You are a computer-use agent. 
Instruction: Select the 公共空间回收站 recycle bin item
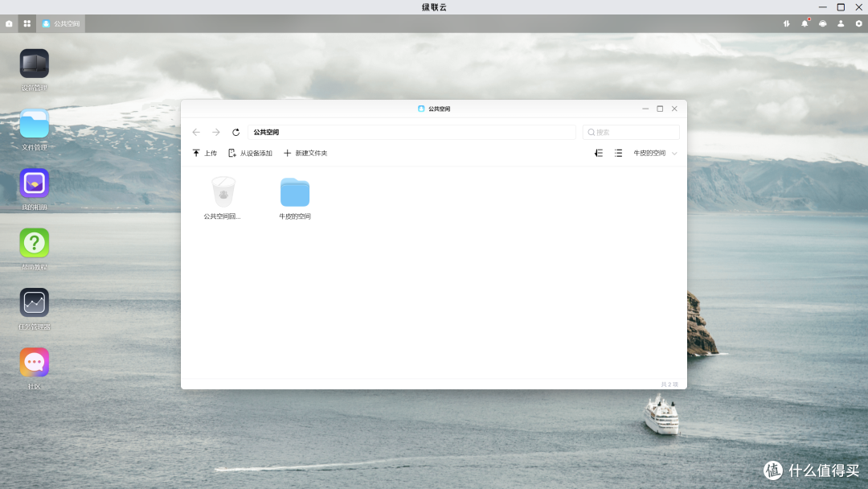pos(223,199)
